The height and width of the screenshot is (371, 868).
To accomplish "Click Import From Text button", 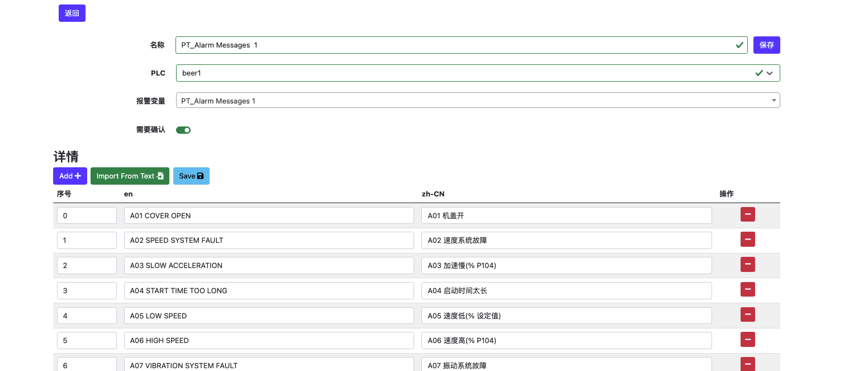I will tap(130, 176).
